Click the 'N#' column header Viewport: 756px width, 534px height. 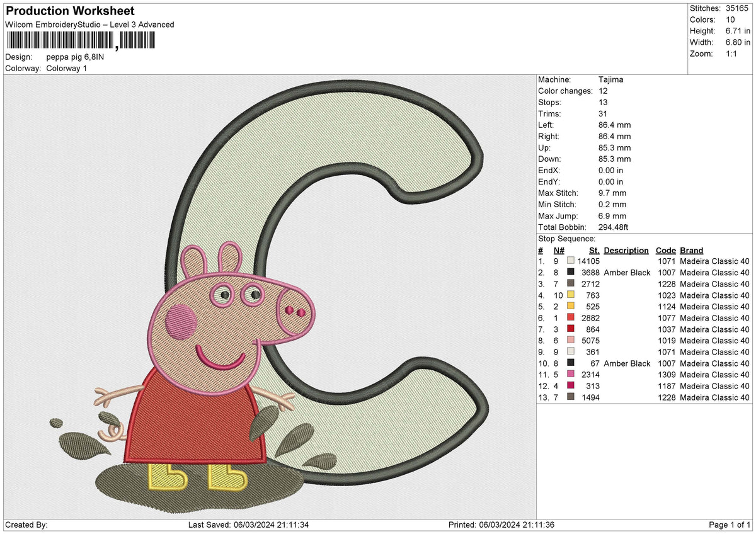click(559, 251)
